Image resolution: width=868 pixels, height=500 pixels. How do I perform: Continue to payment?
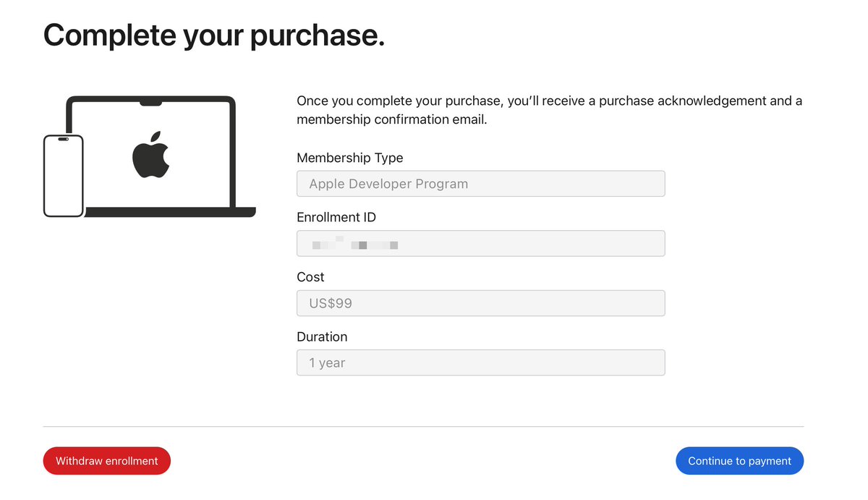pyautogui.click(x=739, y=461)
